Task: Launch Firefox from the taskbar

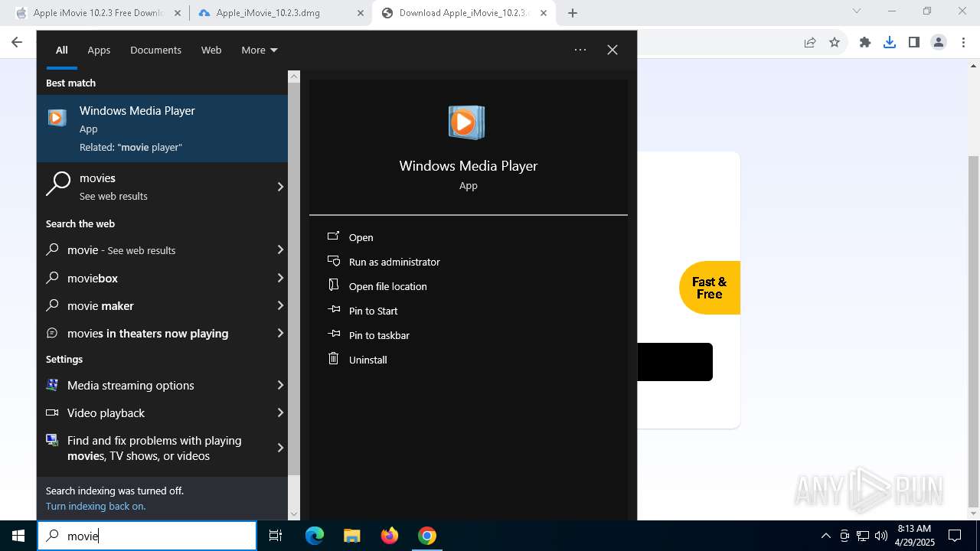Action: [x=390, y=536]
